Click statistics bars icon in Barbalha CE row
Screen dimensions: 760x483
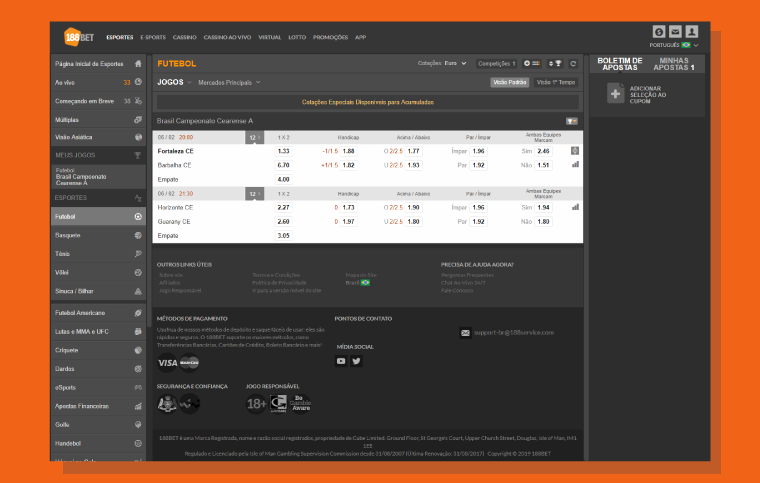pos(575,165)
